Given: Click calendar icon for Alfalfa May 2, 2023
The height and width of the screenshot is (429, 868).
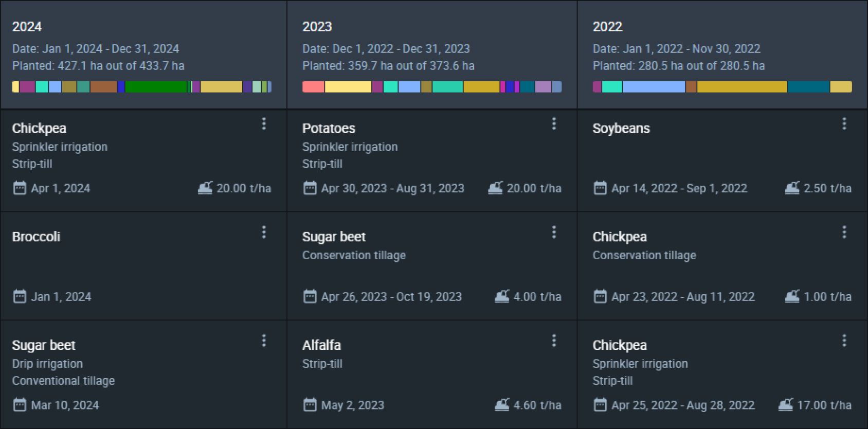Looking at the screenshot, I should [310, 405].
